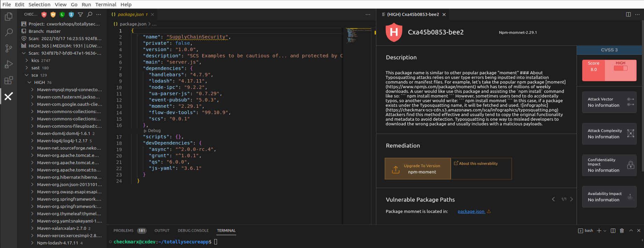This screenshot has width=644, height=248.
Task: Collapse the HIGH 76 severity group
Action: tap(29, 82)
